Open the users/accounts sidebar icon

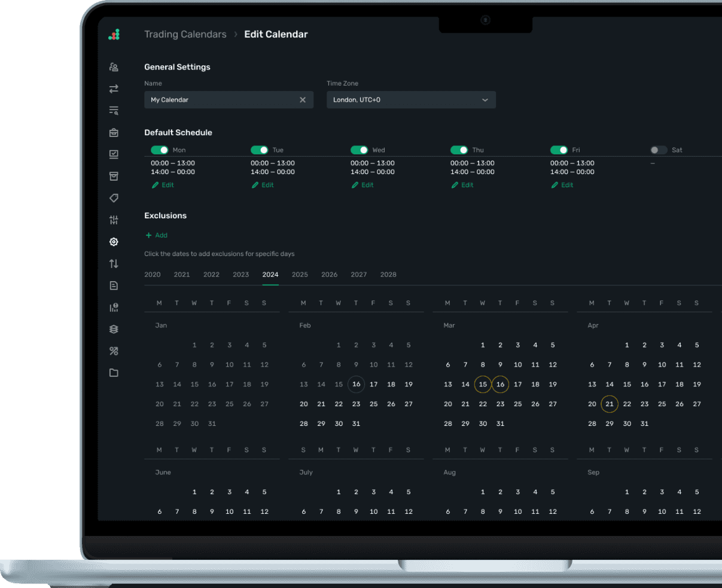(x=114, y=67)
